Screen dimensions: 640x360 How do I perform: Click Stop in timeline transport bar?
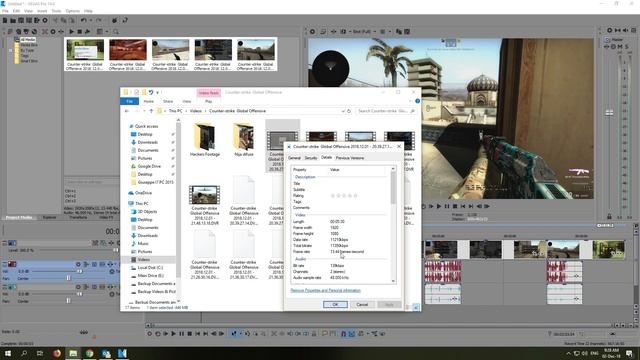[x=189, y=334]
